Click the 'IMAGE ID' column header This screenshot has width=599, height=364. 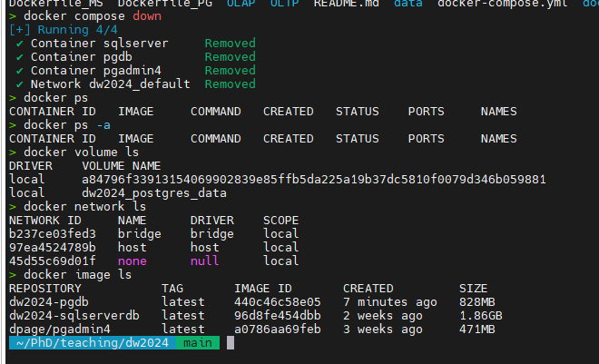[x=263, y=289]
